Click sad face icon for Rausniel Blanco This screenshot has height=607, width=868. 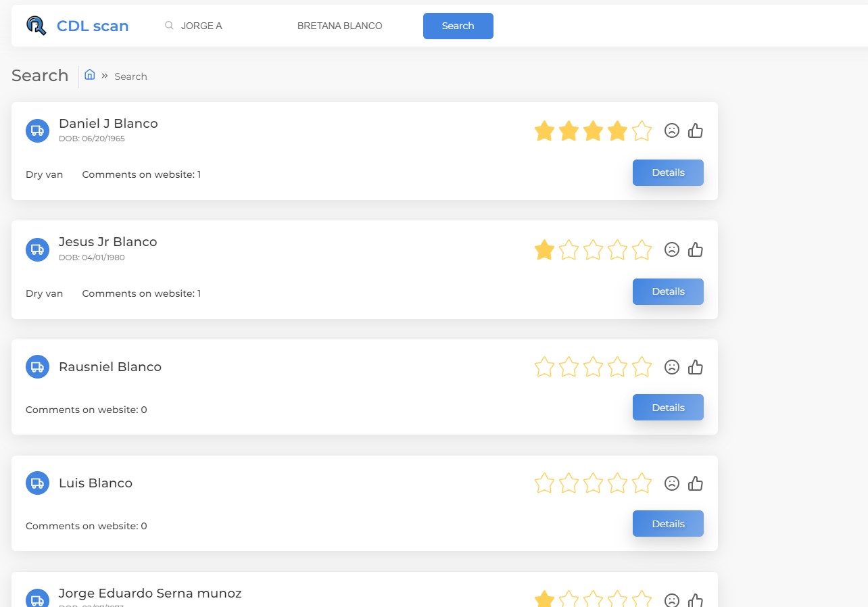pyautogui.click(x=672, y=367)
